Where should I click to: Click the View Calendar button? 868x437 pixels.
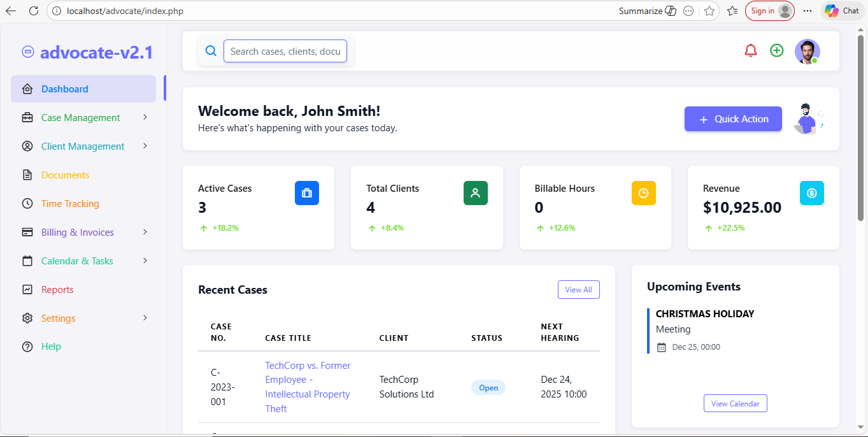coord(735,403)
